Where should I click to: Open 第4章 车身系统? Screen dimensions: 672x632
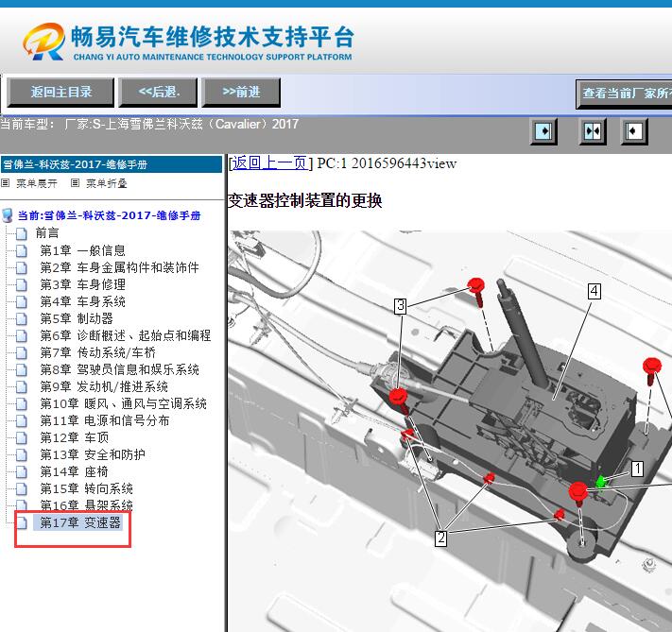pos(82,301)
